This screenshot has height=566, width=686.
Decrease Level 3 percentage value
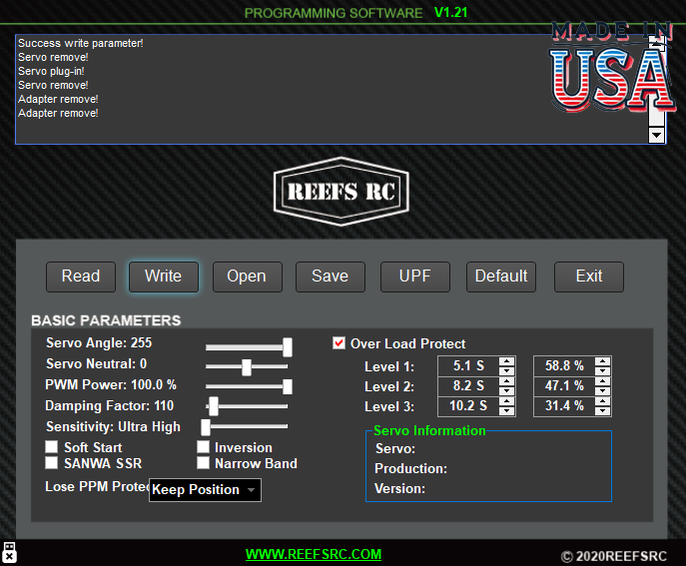pos(602,411)
